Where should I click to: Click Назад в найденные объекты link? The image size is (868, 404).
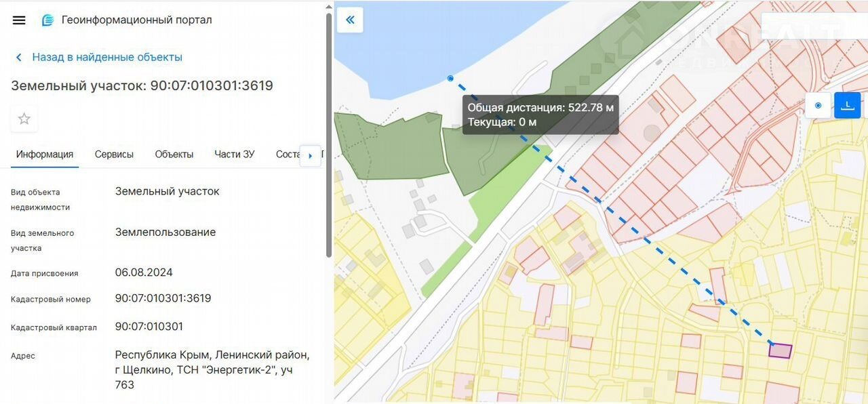[x=107, y=58]
